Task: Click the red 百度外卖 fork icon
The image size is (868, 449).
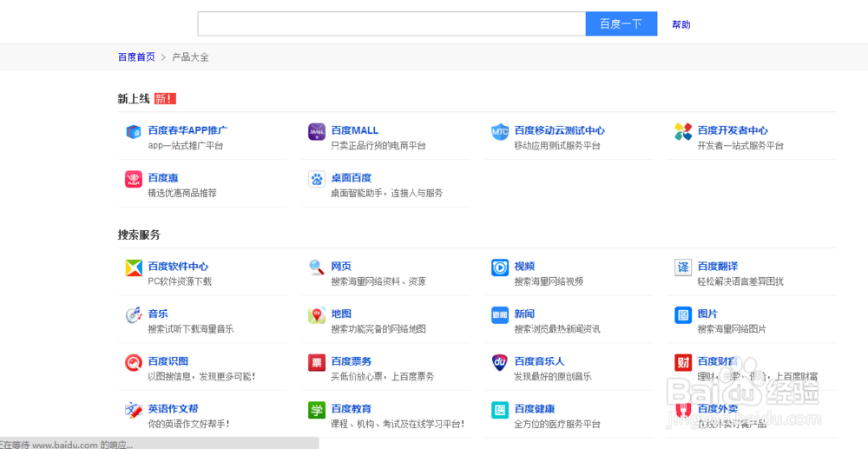Action: pyautogui.click(x=683, y=410)
